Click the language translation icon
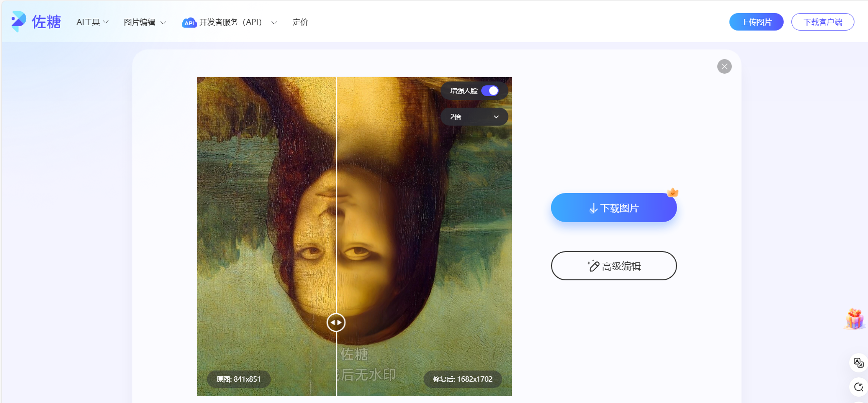The width and height of the screenshot is (868, 403). [x=858, y=363]
